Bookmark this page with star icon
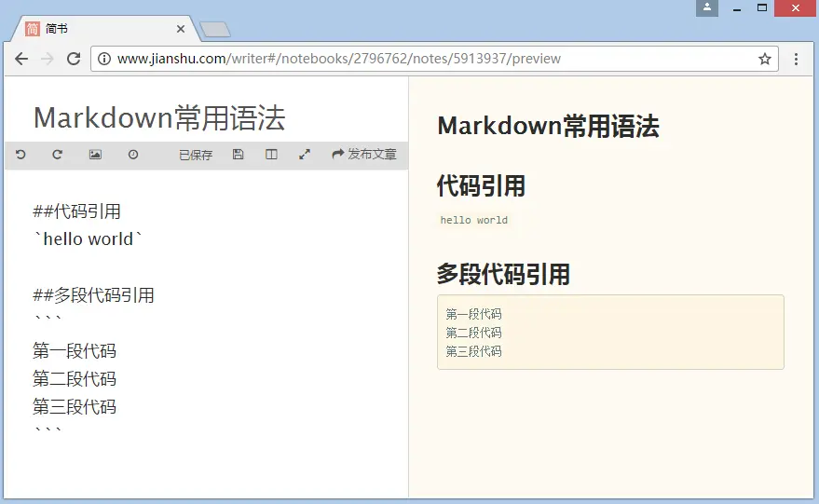819x504 pixels. pyautogui.click(x=765, y=59)
